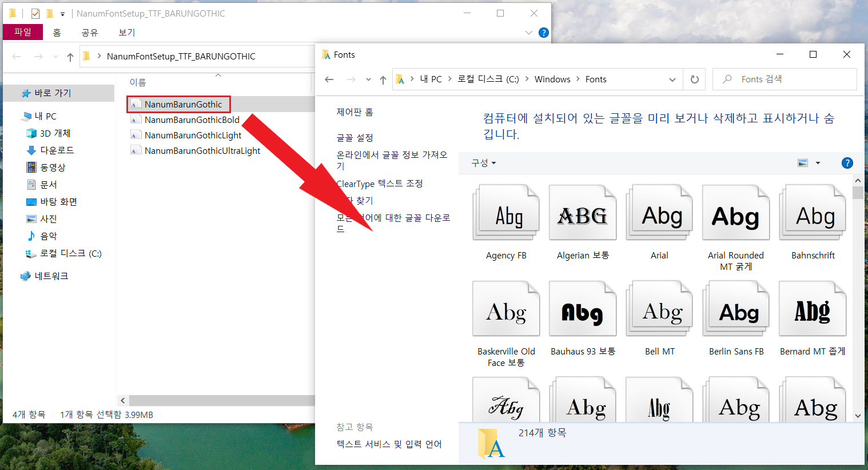Go up one level in NanumFontSetup window
The height and width of the screenshot is (470, 868).
(x=70, y=57)
